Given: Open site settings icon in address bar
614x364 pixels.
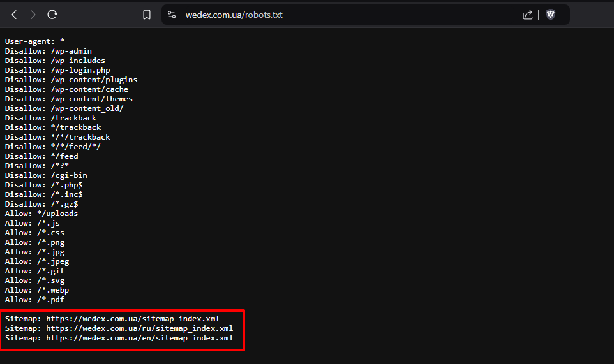Looking at the screenshot, I should point(172,15).
